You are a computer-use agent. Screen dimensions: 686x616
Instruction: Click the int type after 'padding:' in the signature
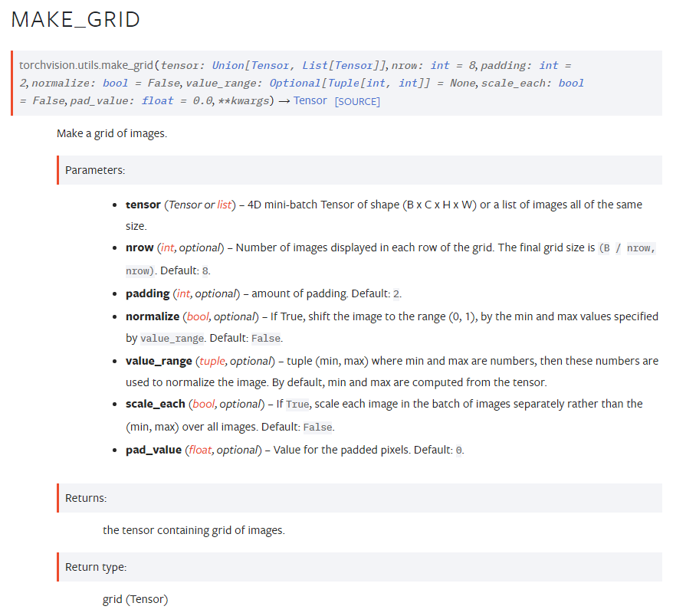[x=549, y=66]
